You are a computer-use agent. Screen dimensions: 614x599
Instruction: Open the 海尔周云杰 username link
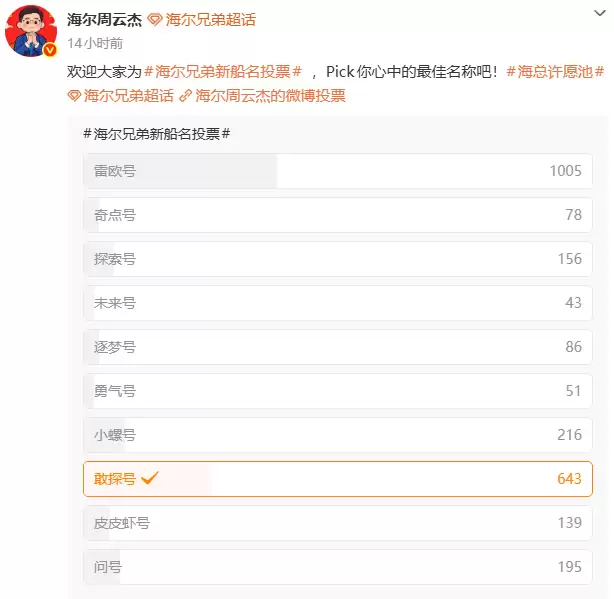tap(103, 20)
